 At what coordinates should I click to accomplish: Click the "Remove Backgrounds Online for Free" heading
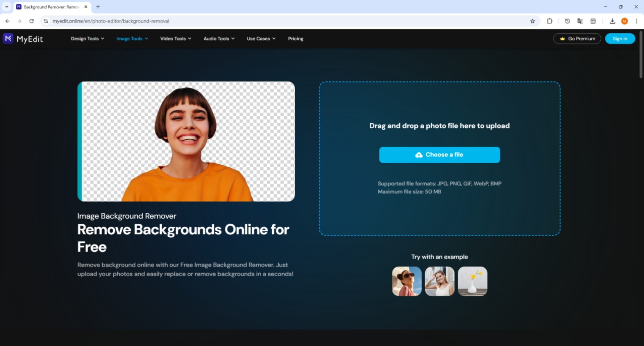click(183, 238)
